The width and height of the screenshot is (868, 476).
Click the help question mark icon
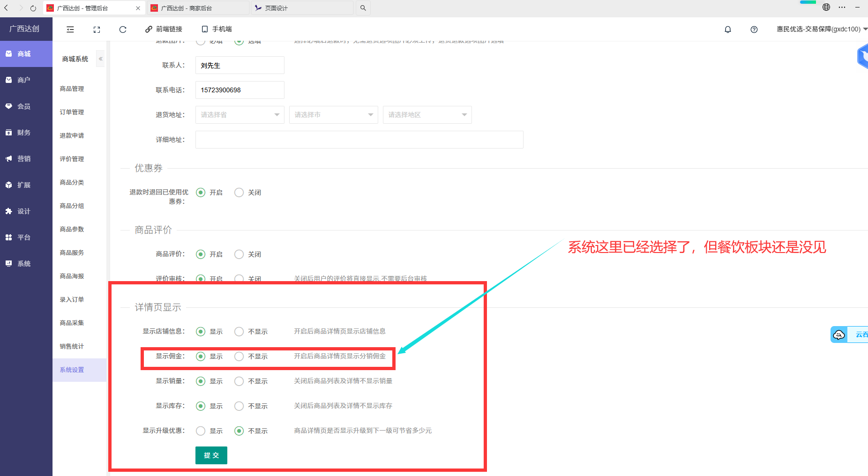click(x=754, y=30)
